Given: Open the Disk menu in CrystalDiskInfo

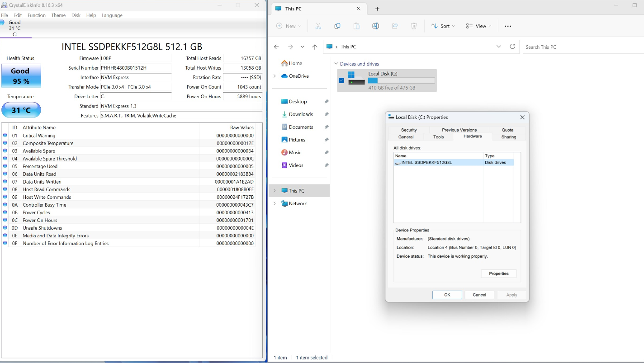Looking at the screenshot, I should pyautogui.click(x=76, y=15).
